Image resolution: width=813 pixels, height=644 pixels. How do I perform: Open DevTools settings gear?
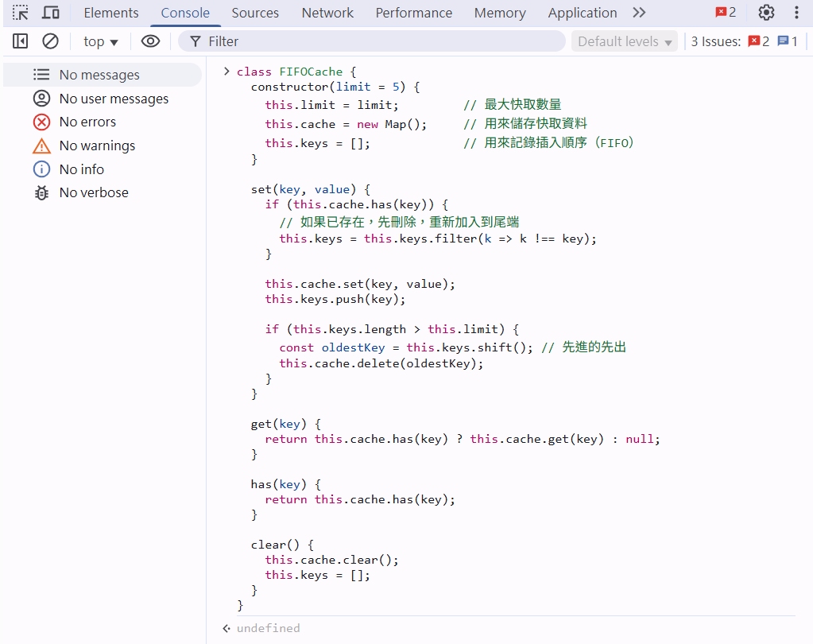click(x=766, y=13)
